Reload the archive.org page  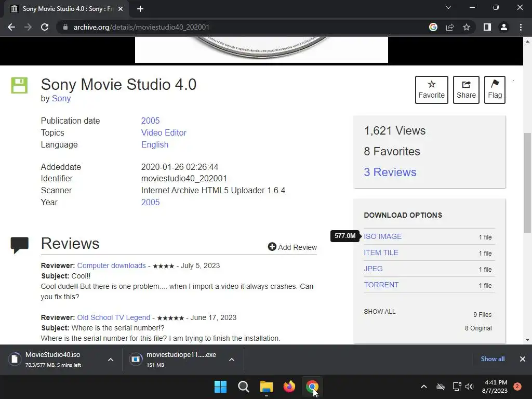[x=45, y=27]
